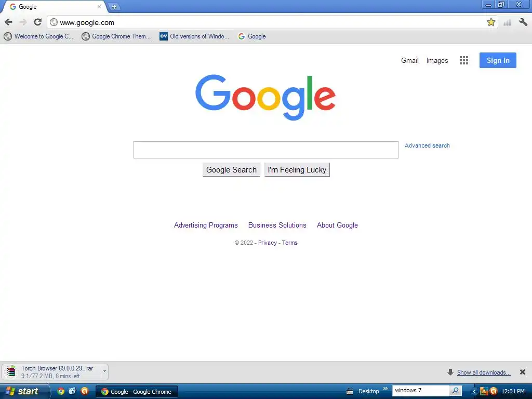Close the Google tab
The width and height of the screenshot is (532, 399).
point(99,6)
